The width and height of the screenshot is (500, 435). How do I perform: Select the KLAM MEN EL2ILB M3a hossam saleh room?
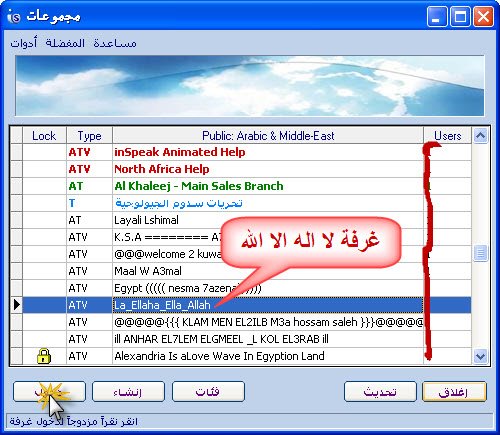click(268, 322)
